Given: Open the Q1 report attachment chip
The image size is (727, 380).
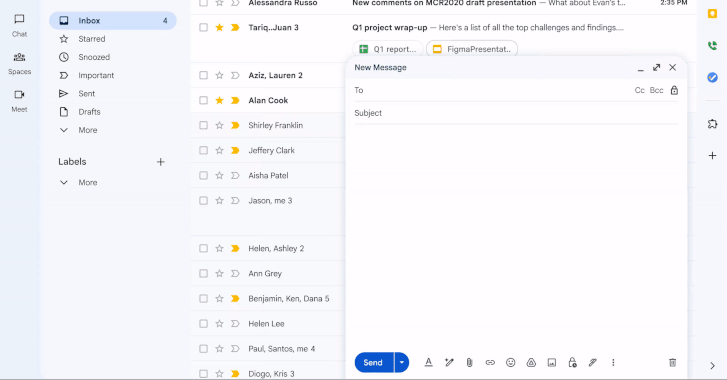Looking at the screenshot, I should tap(388, 49).
